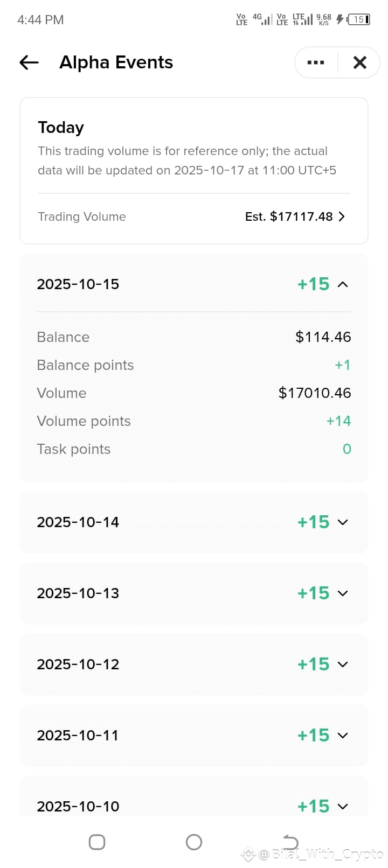388x868 pixels.
Task: Open estimated Trading Volume details arrow
Action: click(x=342, y=216)
